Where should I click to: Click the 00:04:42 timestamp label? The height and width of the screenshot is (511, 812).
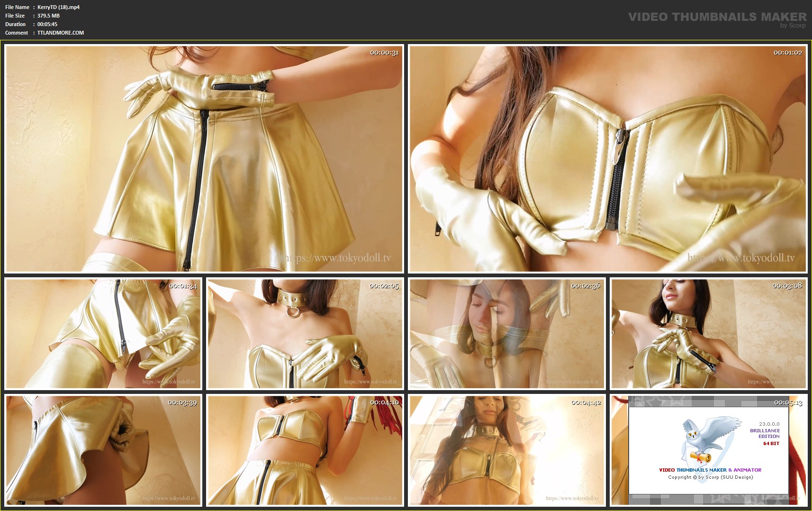586,402
